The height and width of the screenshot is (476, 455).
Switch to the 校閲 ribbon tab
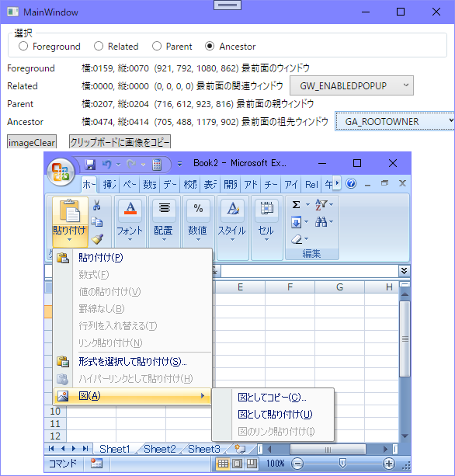pos(190,184)
